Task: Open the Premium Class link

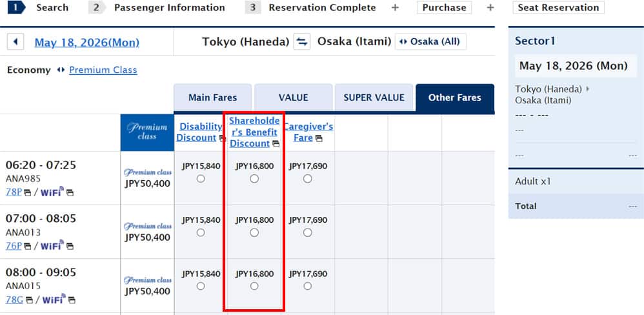Action: (103, 70)
